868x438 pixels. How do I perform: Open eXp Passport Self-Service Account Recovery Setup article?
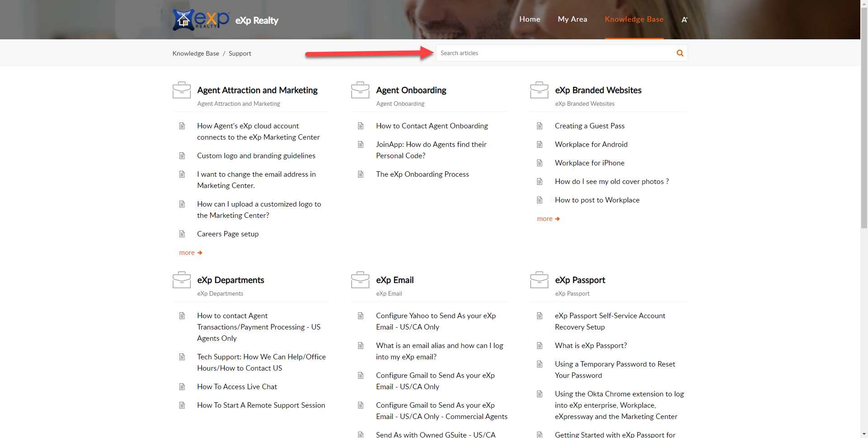[610, 321]
